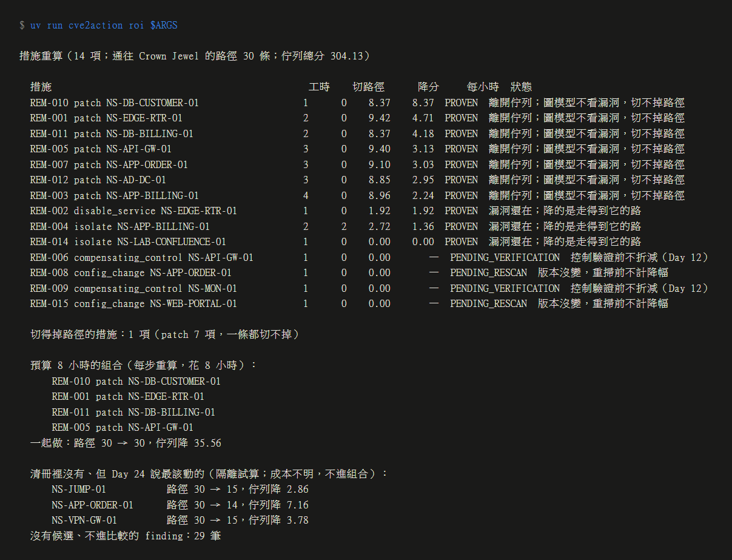
Task: Click the line '切得掉路徑的措施：1 項'
Action: (x=166, y=335)
